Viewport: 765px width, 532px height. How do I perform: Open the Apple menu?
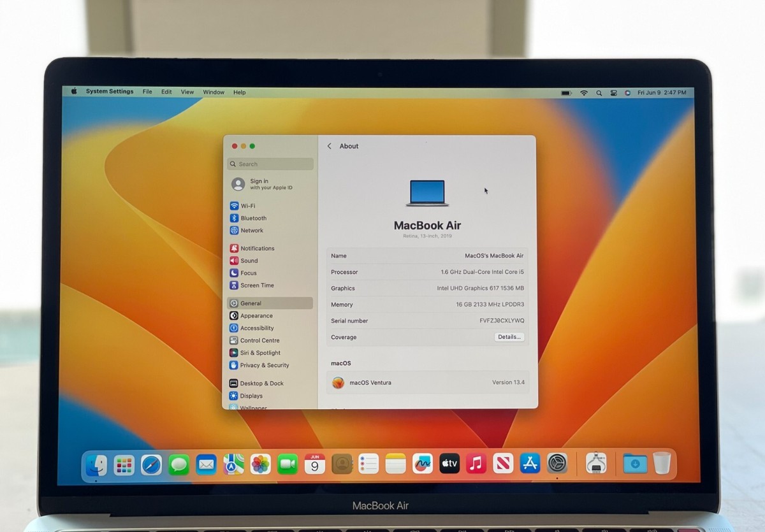pyautogui.click(x=74, y=91)
